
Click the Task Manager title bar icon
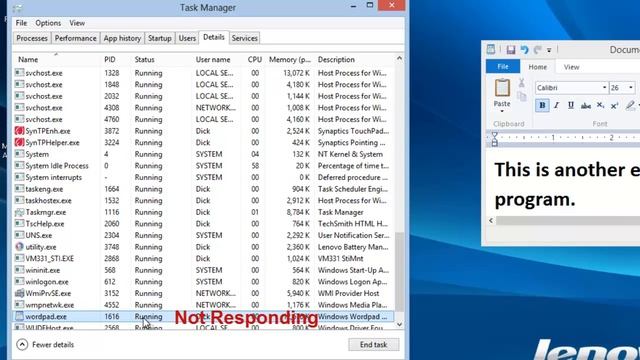(18, 8)
